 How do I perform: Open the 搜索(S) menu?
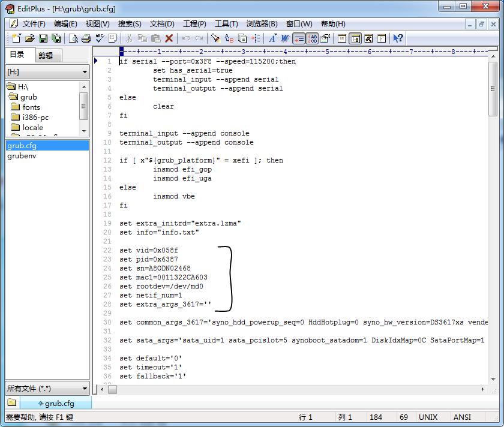(130, 24)
